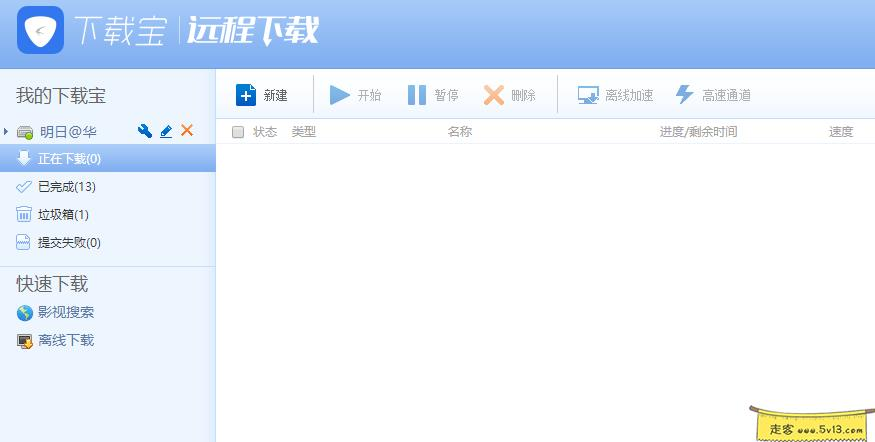Viewport: 875px width, 442px height.
Task: Click the 垃圾箱 trash can icon
Action: (x=24, y=214)
